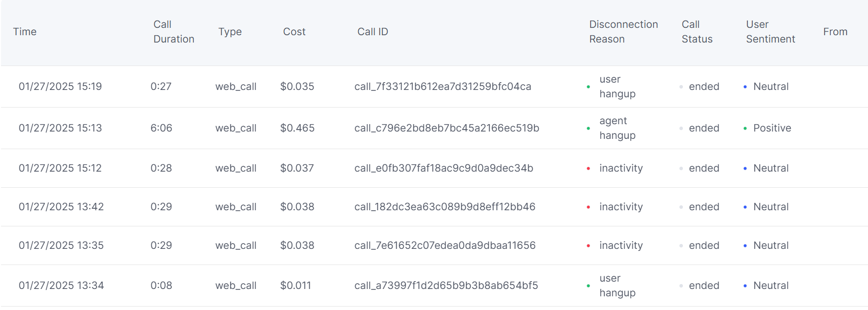Click blue Neutral dot in the 13:35 row
Viewport: 868px width, 310px height.
pos(745,246)
